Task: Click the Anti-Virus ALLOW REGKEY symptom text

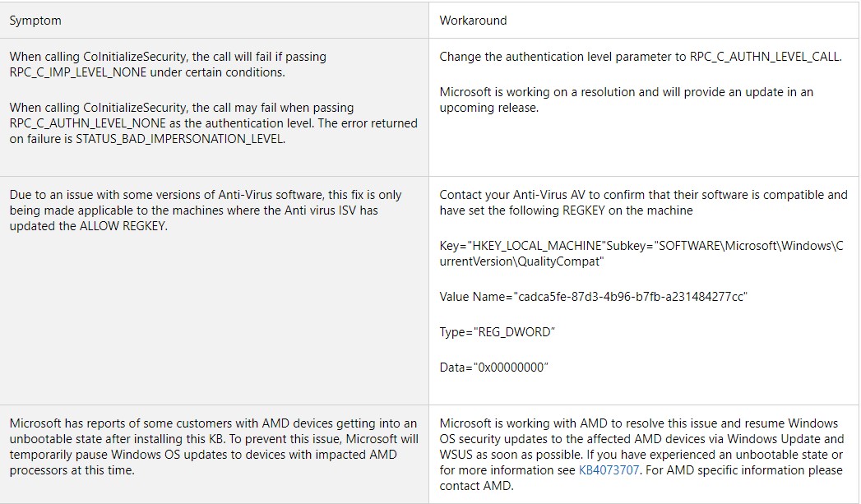Action: pos(206,210)
